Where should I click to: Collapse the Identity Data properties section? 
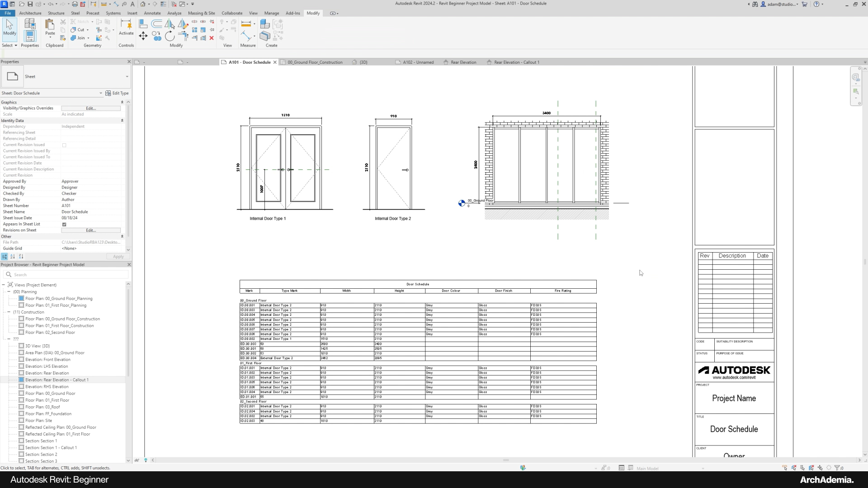pyautogui.click(x=122, y=121)
